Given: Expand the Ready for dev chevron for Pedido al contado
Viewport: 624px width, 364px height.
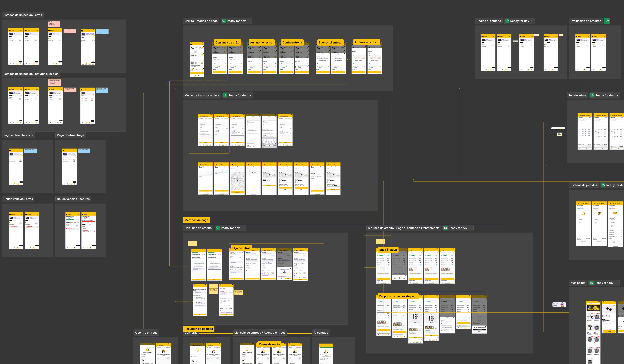Looking at the screenshot, I should click(532, 21).
